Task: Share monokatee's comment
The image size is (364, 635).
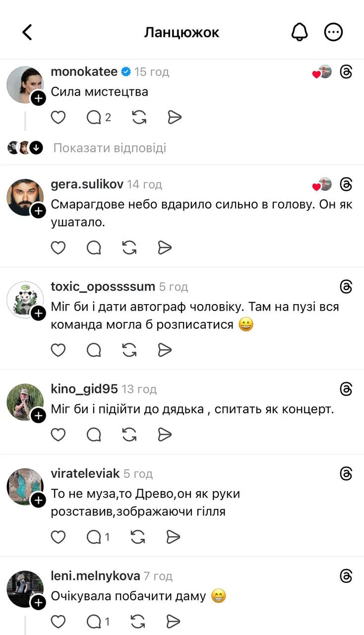Action: [x=174, y=117]
